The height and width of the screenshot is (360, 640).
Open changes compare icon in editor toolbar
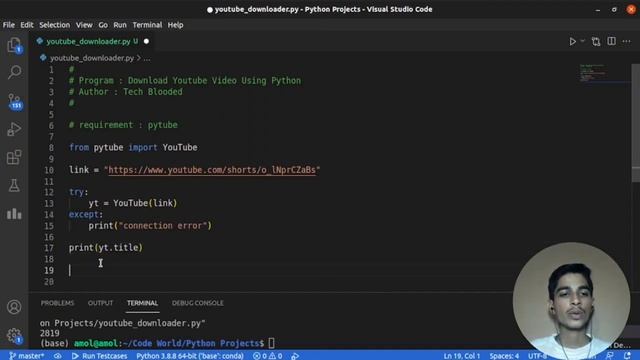tap(596, 41)
